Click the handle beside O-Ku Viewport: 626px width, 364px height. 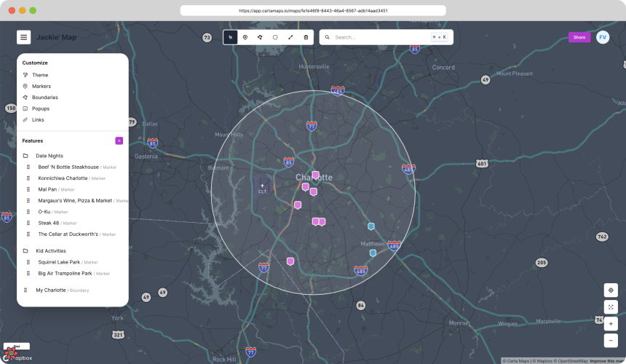pyautogui.click(x=28, y=212)
